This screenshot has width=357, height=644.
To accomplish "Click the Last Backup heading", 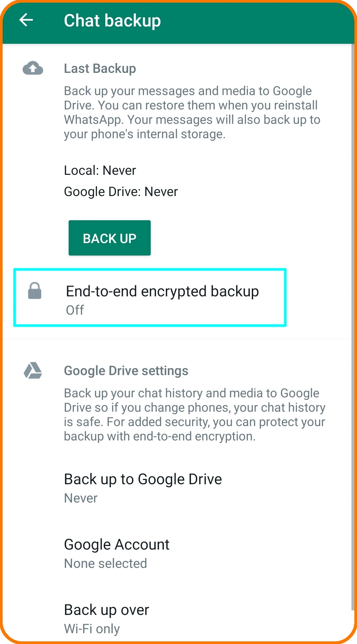I will [100, 69].
